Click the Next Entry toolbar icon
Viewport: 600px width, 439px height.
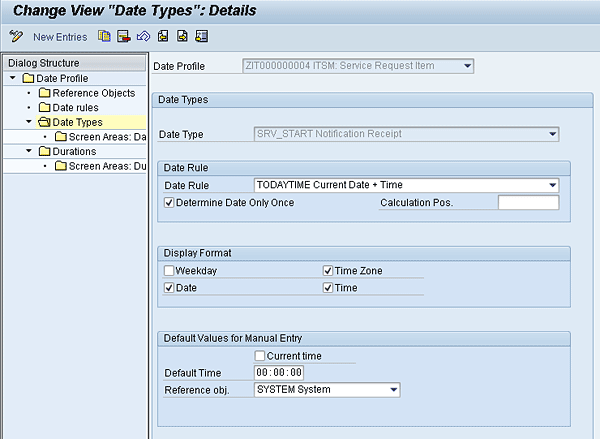tap(182, 37)
